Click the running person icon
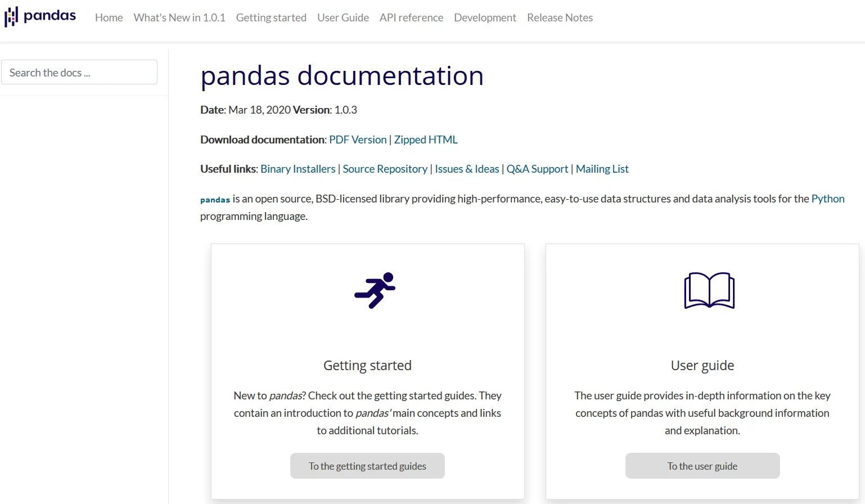This screenshot has height=504, width=865. (375, 290)
